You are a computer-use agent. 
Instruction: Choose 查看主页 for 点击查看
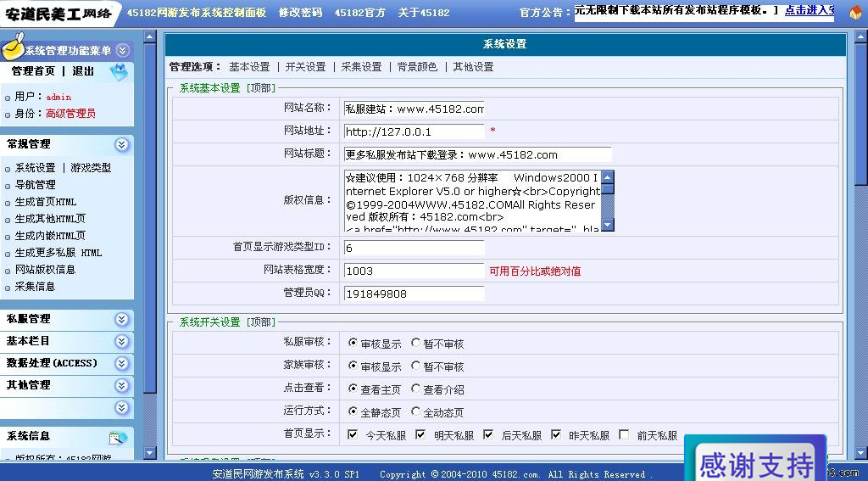tap(353, 389)
